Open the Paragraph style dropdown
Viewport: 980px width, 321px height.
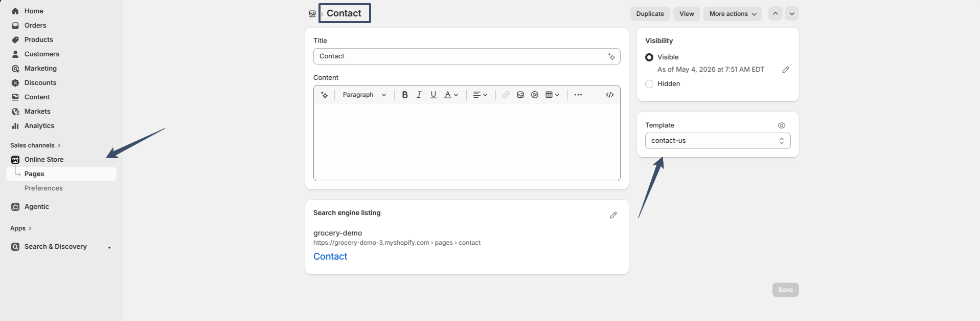[x=364, y=95]
